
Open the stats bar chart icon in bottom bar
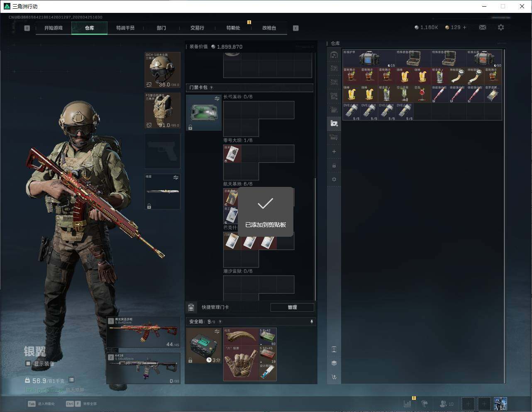408,403
